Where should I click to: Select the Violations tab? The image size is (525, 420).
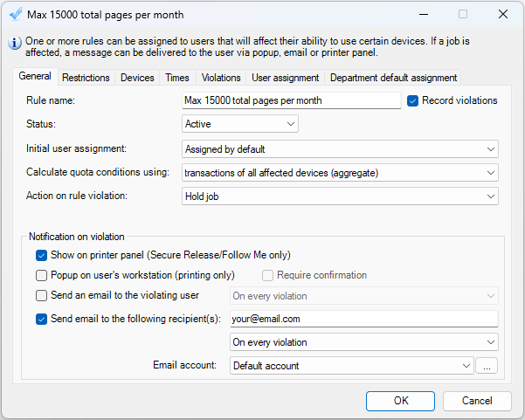click(x=221, y=78)
